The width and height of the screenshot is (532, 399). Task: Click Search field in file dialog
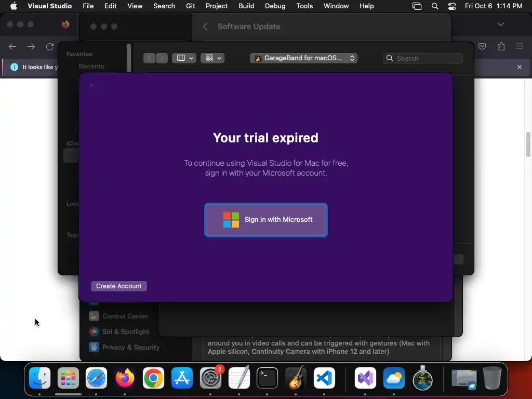click(423, 58)
